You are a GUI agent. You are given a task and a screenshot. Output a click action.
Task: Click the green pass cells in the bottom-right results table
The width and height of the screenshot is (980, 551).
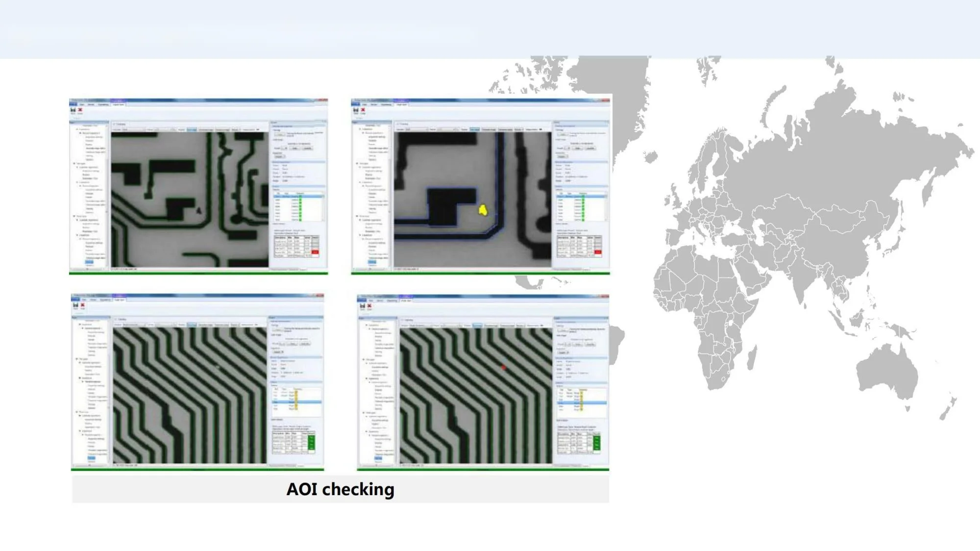(x=596, y=442)
